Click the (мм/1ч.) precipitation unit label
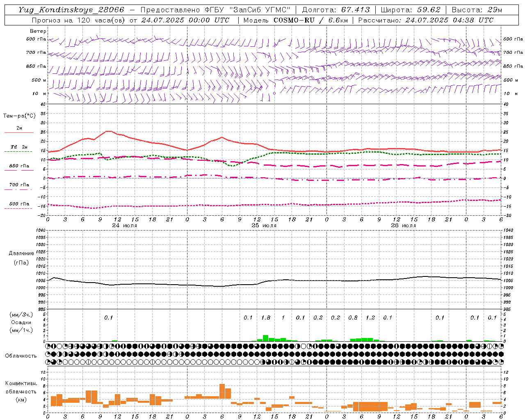Screen dimensions: 525x420 [x=21, y=330]
